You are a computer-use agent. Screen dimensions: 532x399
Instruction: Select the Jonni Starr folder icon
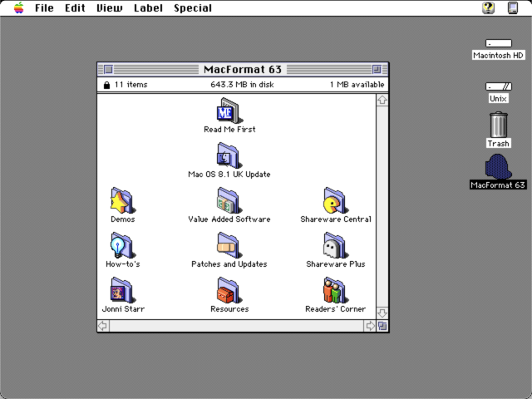pyautogui.click(x=123, y=290)
